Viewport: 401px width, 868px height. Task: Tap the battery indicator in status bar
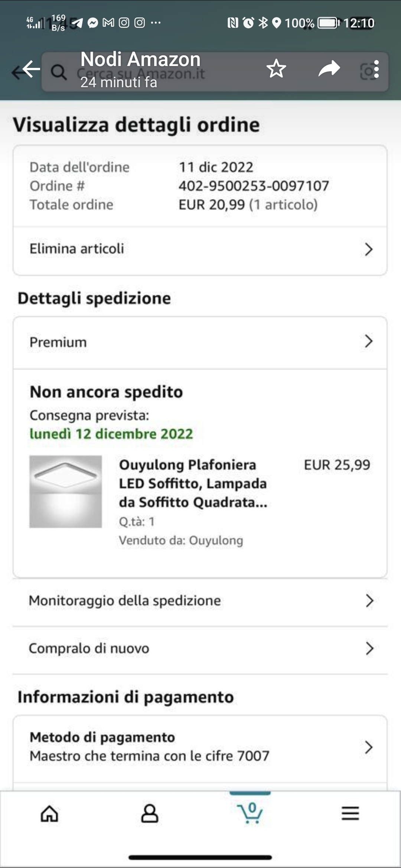tap(328, 23)
